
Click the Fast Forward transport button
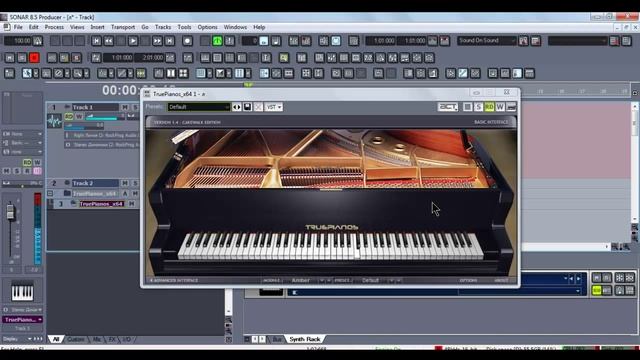tap(158, 40)
